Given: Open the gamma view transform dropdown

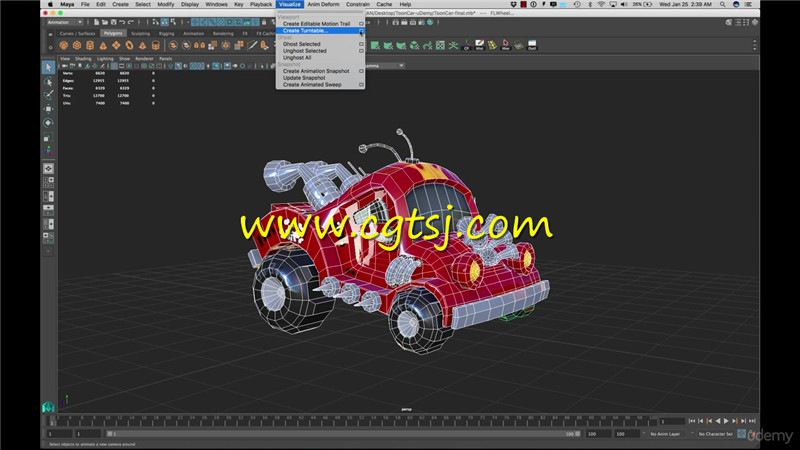Looking at the screenshot, I should click(385, 66).
